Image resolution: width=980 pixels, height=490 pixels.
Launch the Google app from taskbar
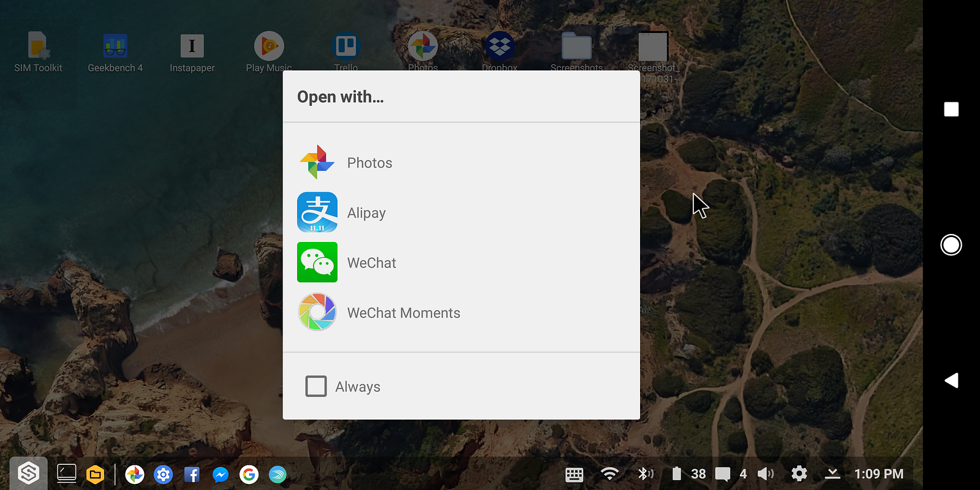(x=249, y=474)
